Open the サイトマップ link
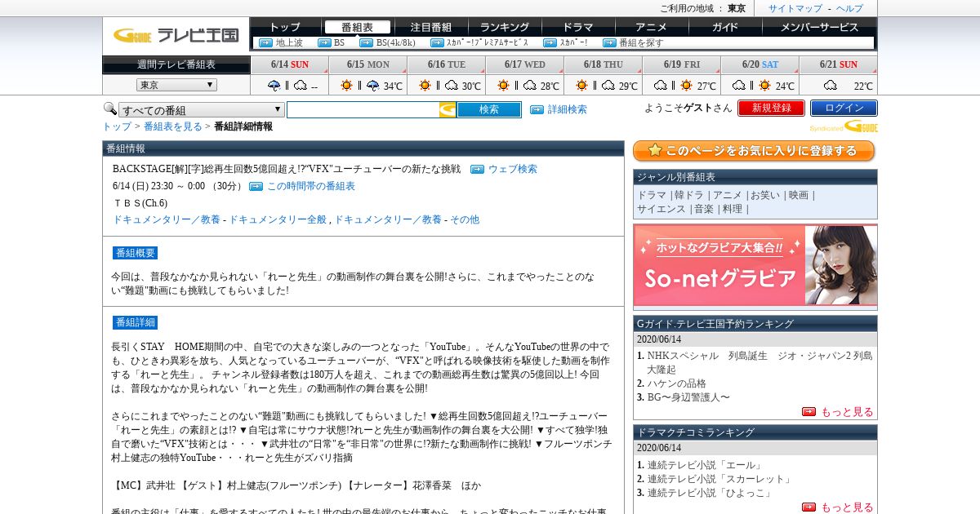 pos(795,8)
